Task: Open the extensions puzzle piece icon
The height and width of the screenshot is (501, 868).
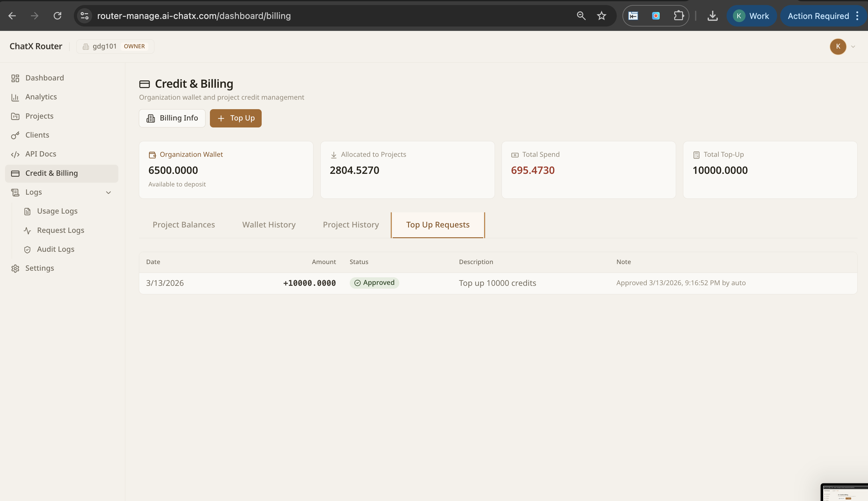Action: point(678,16)
